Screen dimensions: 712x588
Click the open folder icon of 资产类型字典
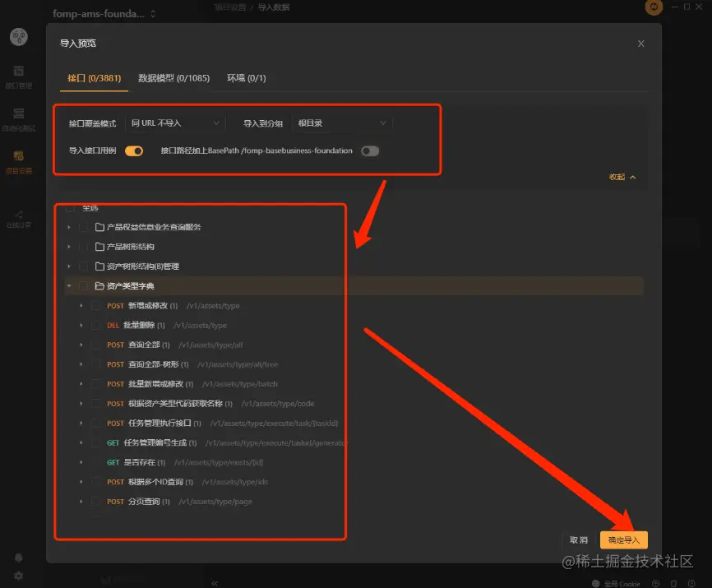pyautogui.click(x=100, y=285)
